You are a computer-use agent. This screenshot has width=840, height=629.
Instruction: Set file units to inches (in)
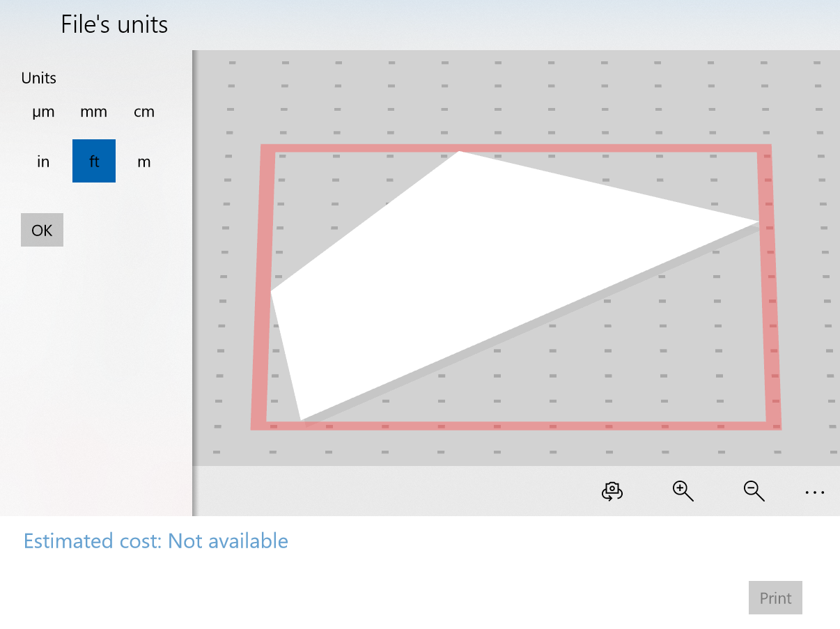pos(43,162)
